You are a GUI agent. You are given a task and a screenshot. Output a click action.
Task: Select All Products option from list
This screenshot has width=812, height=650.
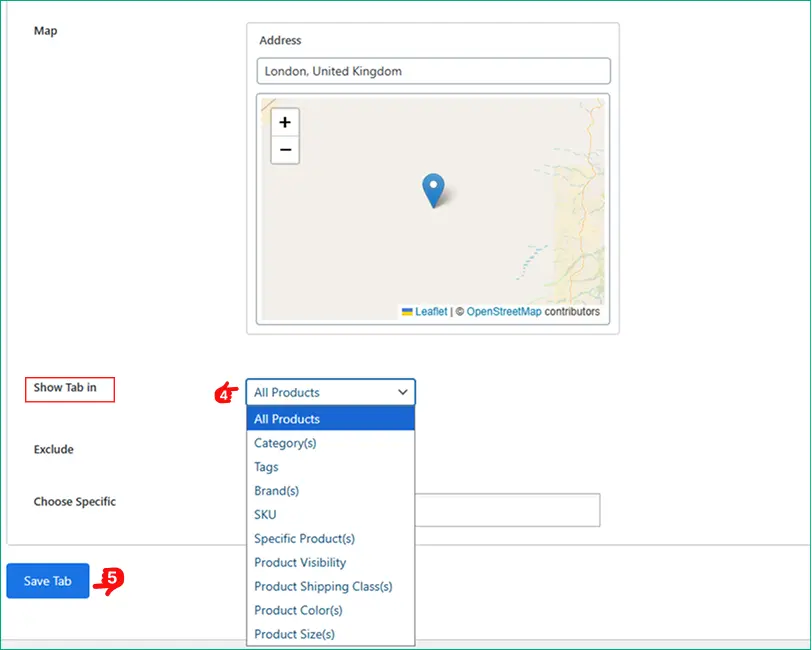(x=330, y=419)
